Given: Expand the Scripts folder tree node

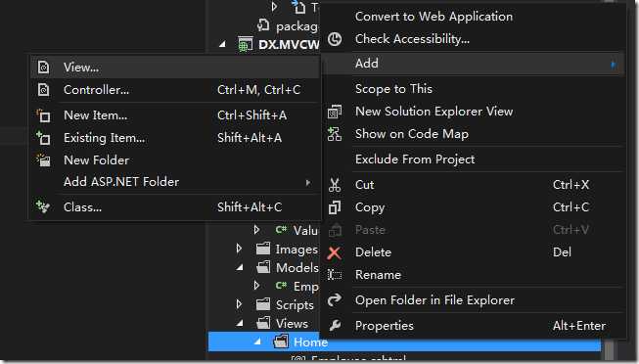Looking at the screenshot, I should 239,304.
